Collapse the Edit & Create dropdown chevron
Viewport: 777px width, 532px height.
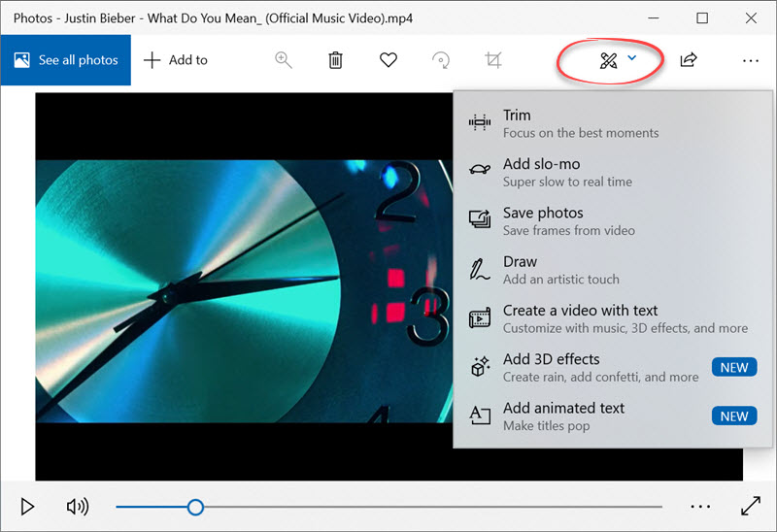pos(632,58)
